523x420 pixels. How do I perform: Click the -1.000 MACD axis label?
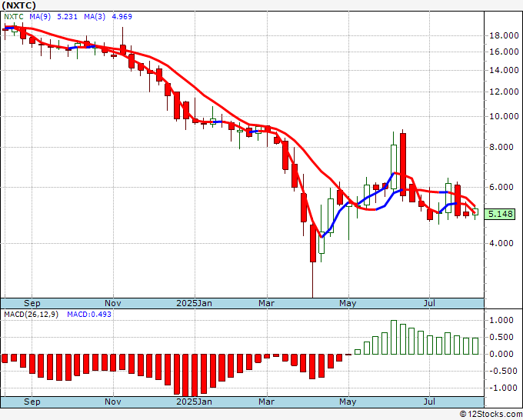click(501, 388)
